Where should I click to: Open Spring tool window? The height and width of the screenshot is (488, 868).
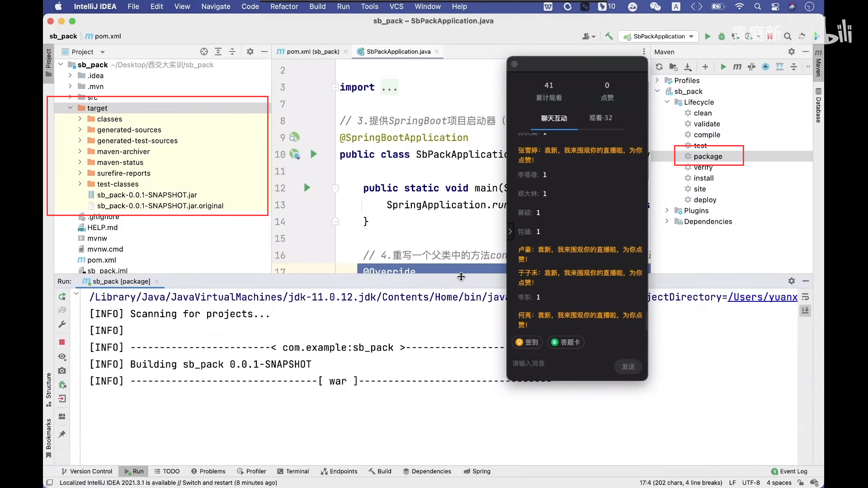477,471
